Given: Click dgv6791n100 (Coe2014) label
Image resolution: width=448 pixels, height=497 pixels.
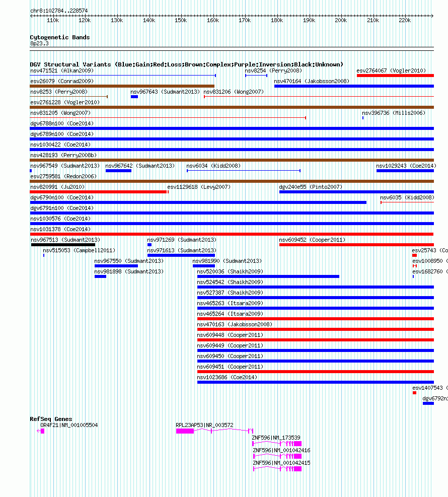Looking at the screenshot, I should coord(62,208).
